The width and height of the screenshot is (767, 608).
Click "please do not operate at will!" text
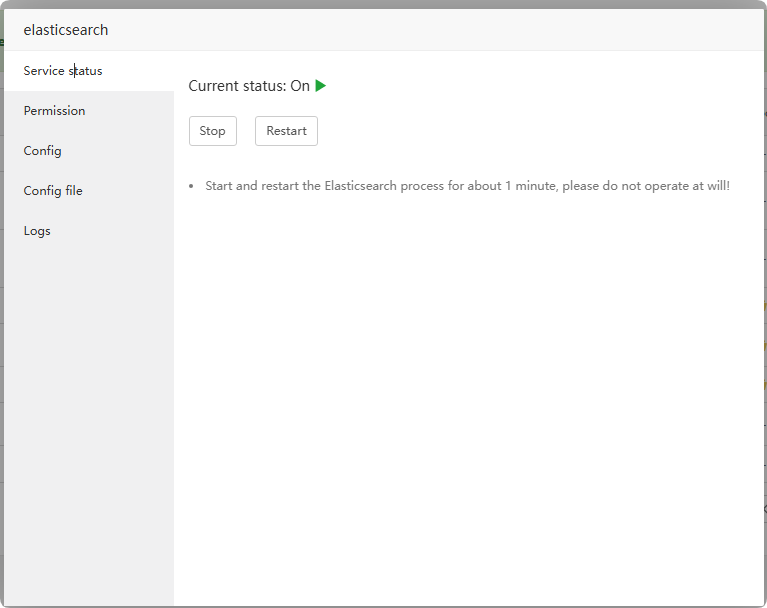[x=646, y=186]
